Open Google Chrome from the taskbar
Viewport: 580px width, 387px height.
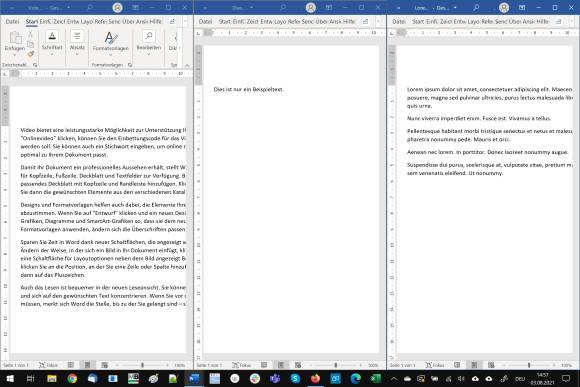tap(72, 378)
